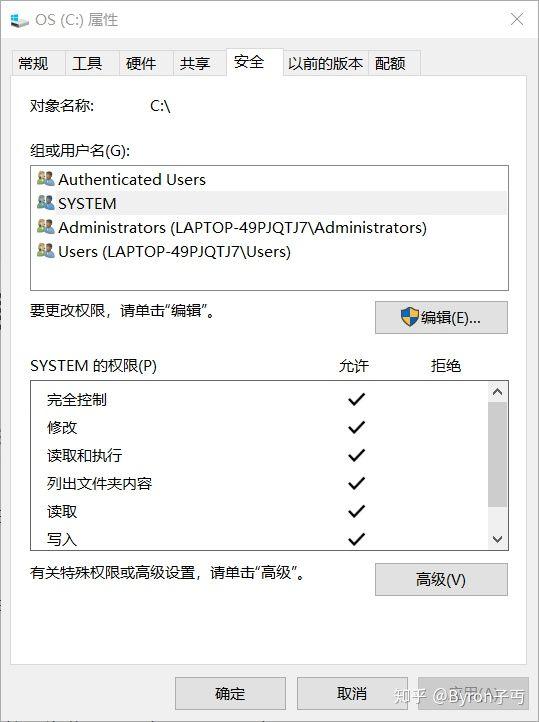Select Authenticated Users in group list
539x722 pixels.
[269, 179]
